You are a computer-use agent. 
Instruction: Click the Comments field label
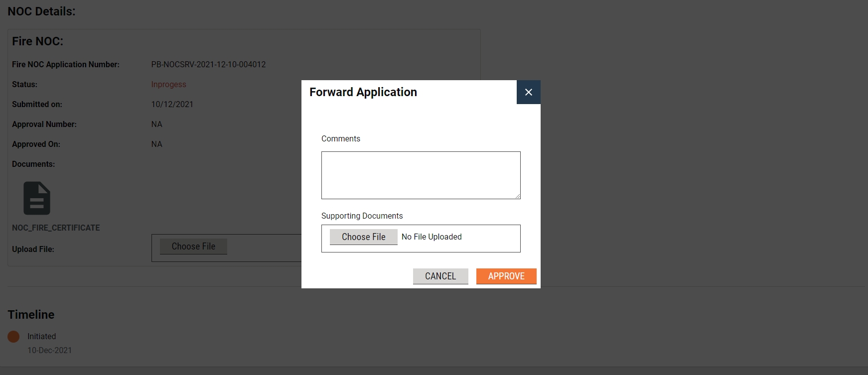tap(340, 139)
